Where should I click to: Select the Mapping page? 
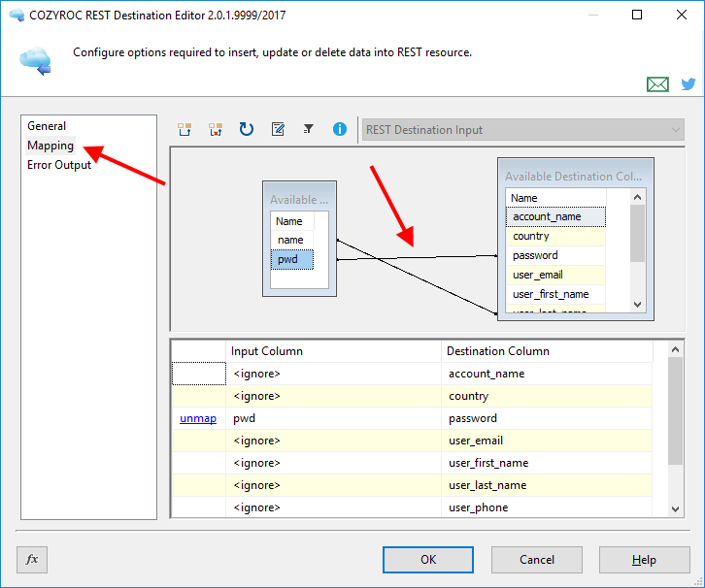click(50, 146)
